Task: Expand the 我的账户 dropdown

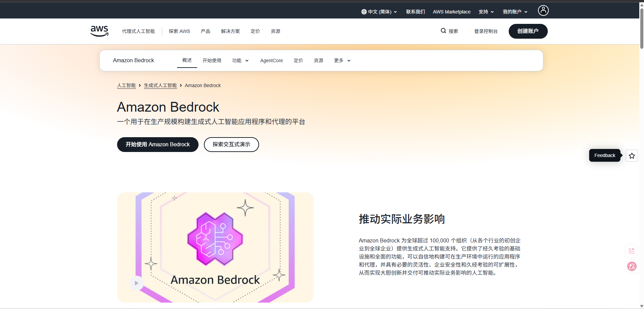Action: (515, 12)
